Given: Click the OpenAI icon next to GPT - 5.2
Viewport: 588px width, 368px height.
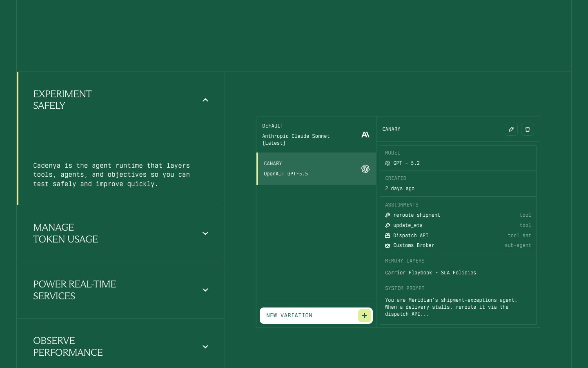Looking at the screenshot, I should [388, 163].
